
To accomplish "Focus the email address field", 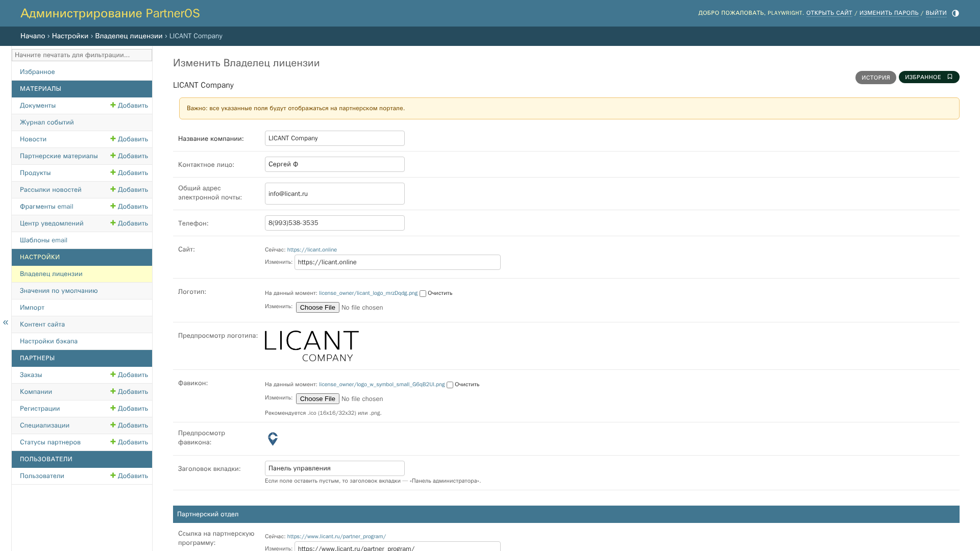I will [x=335, y=194].
